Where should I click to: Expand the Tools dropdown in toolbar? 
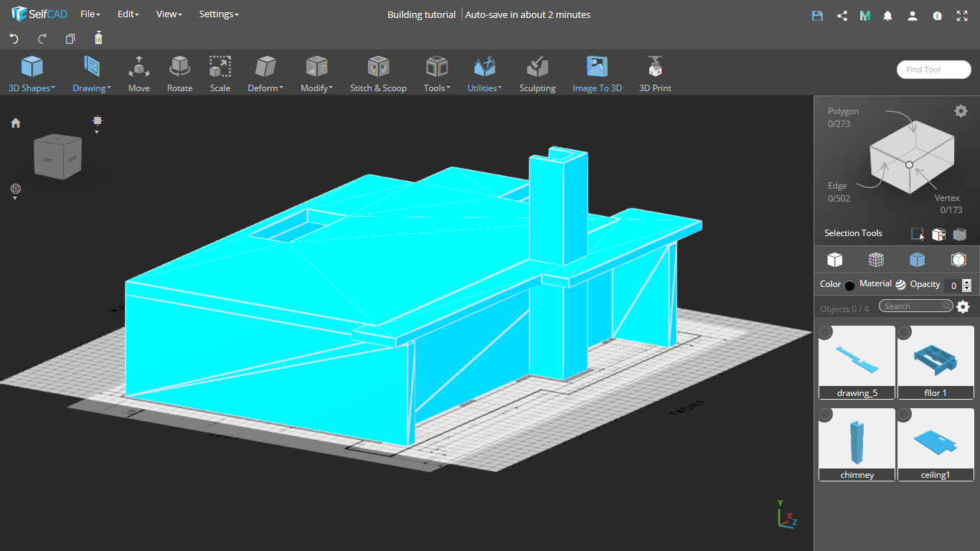pyautogui.click(x=436, y=74)
